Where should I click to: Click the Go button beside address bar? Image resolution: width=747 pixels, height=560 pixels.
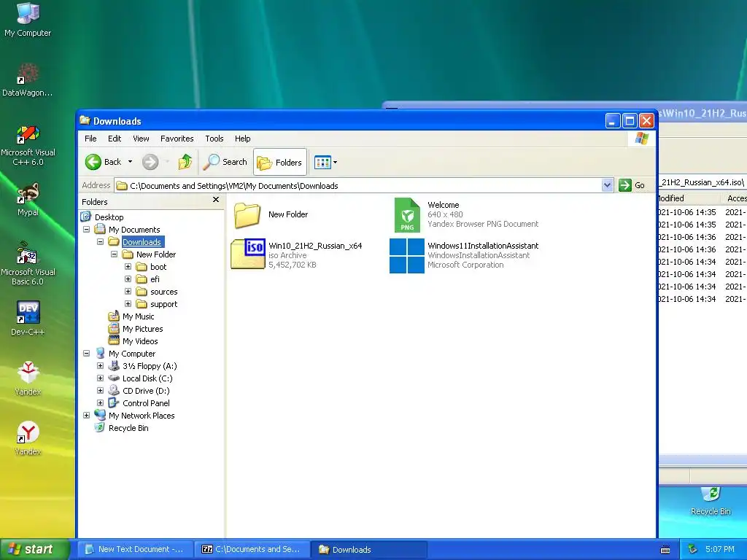[632, 185]
